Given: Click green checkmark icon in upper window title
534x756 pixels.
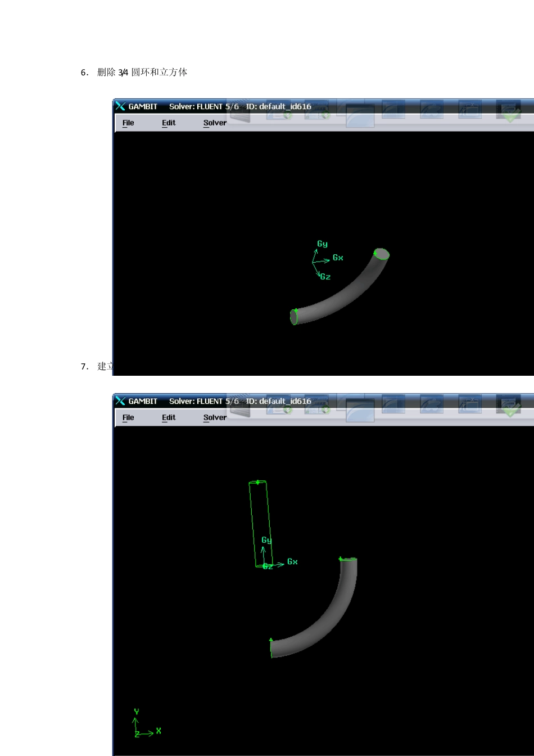Looking at the screenshot, I should [511, 113].
